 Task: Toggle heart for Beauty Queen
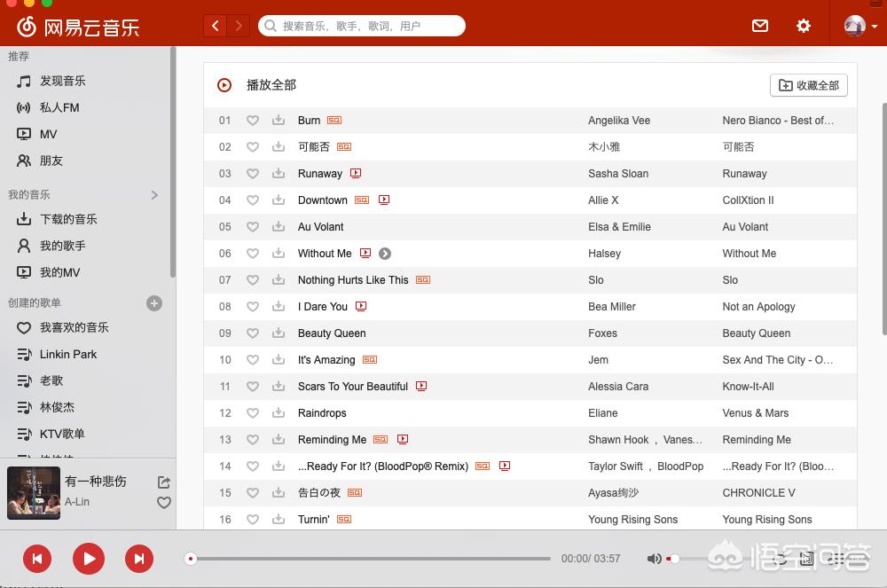click(253, 333)
